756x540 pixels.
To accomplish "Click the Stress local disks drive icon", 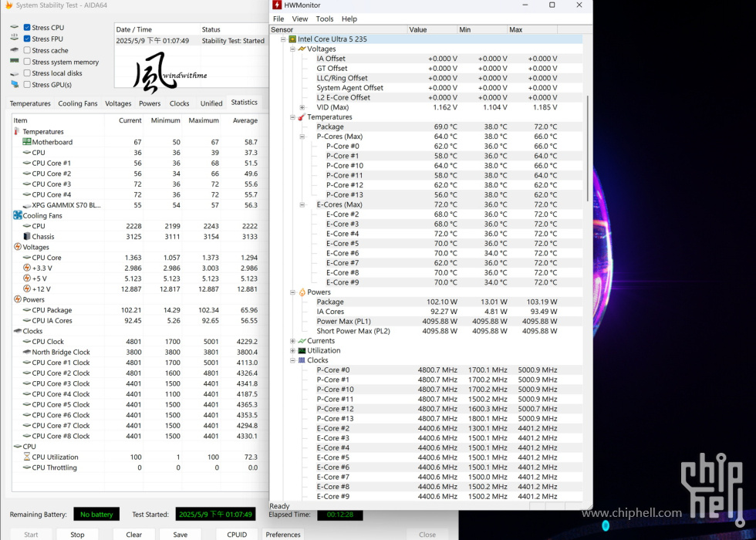I will [x=15, y=73].
